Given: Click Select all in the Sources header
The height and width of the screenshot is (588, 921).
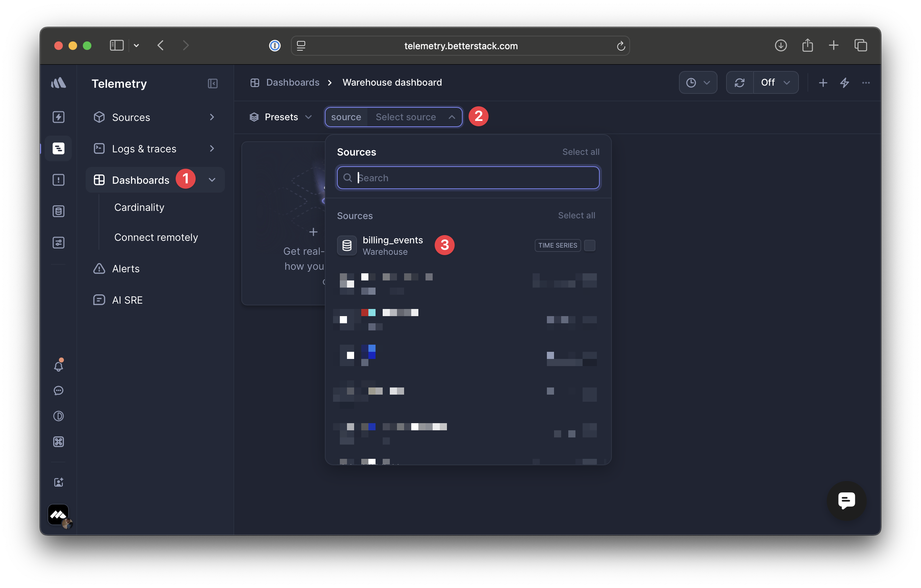Looking at the screenshot, I should click(580, 152).
